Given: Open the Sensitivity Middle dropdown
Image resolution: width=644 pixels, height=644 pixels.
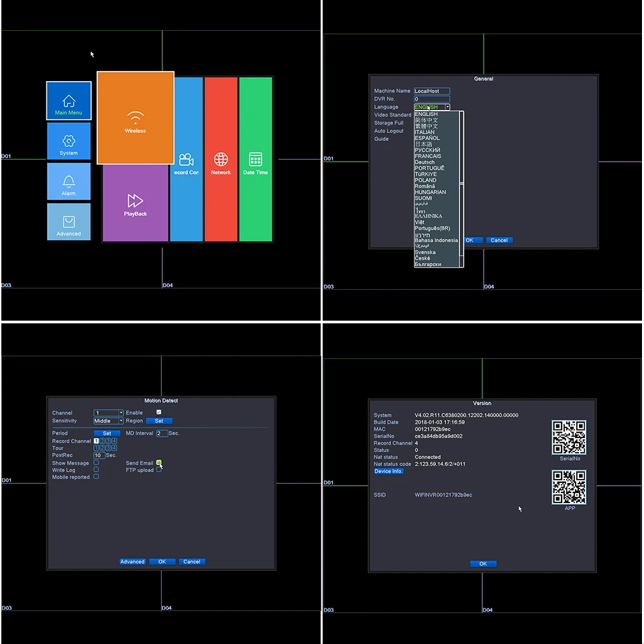Looking at the screenshot, I should pyautogui.click(x=109, y=421).
